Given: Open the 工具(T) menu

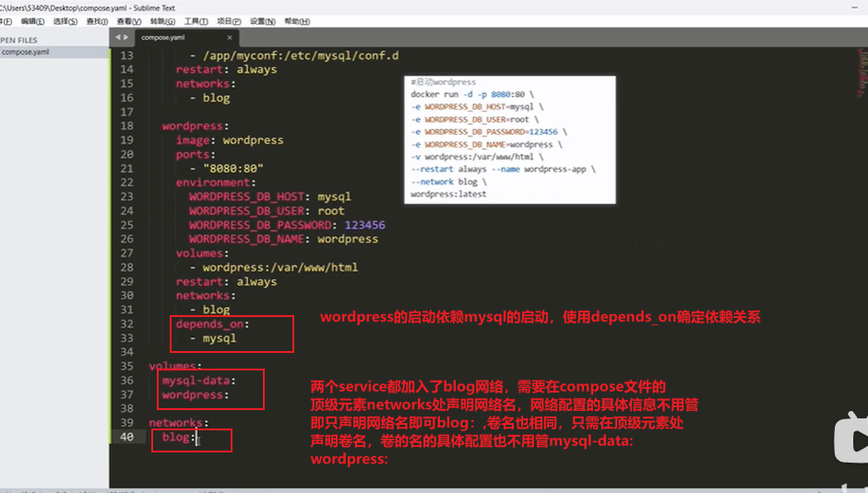Looking at the screenshot, I should pyautogui.click(x=196, y=21).
